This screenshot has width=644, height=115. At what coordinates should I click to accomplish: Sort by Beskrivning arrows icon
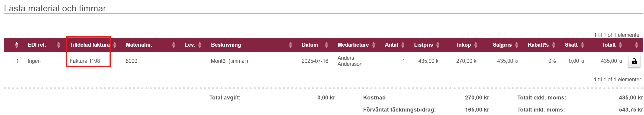290,45
